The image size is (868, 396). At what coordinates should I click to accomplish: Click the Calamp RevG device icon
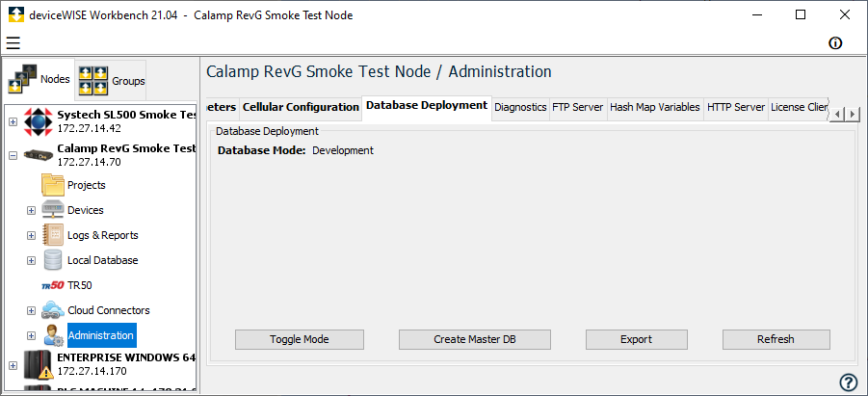pyautogui.click(x=39, y=156)
